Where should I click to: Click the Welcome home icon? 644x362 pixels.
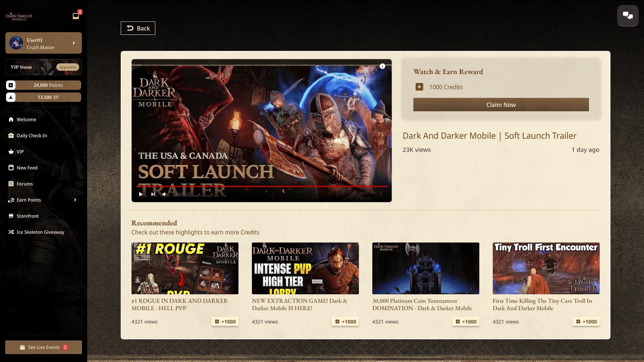(x=11, y=120)
